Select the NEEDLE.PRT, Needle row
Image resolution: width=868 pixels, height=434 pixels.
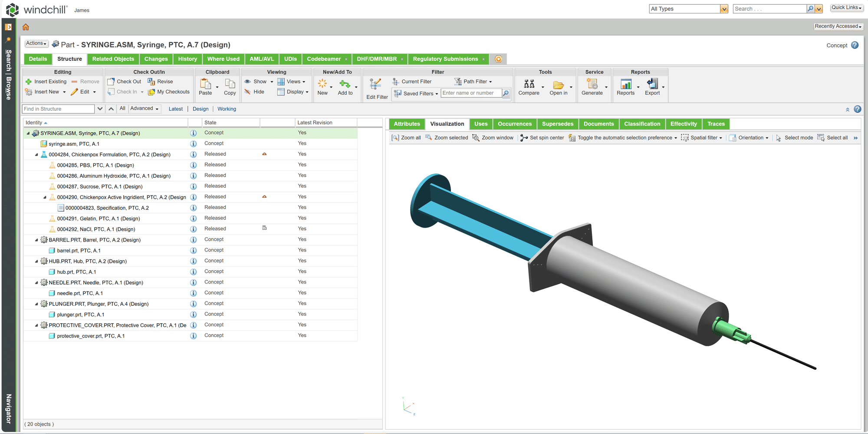191,282
